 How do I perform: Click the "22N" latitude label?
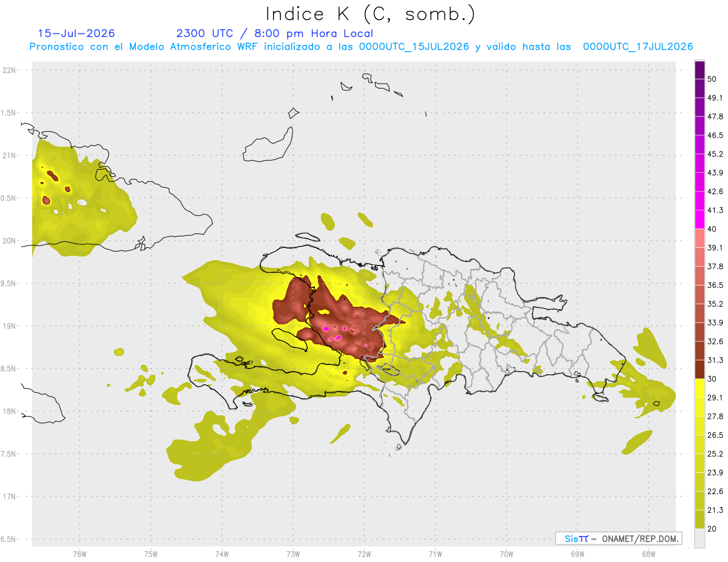(x=10, y=70)
